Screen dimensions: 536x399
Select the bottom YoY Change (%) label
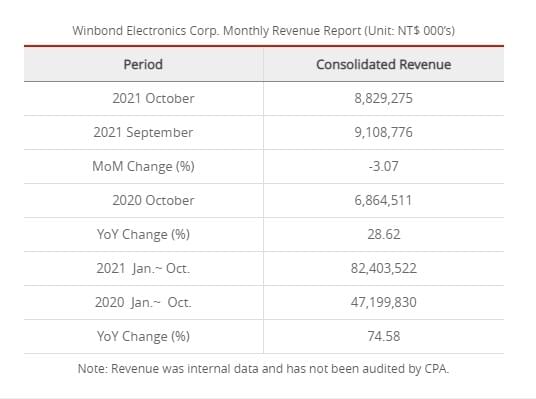pos(143,336)
